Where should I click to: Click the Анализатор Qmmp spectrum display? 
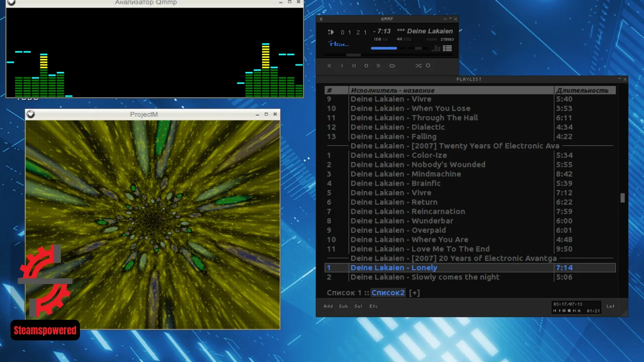[154, 52]
